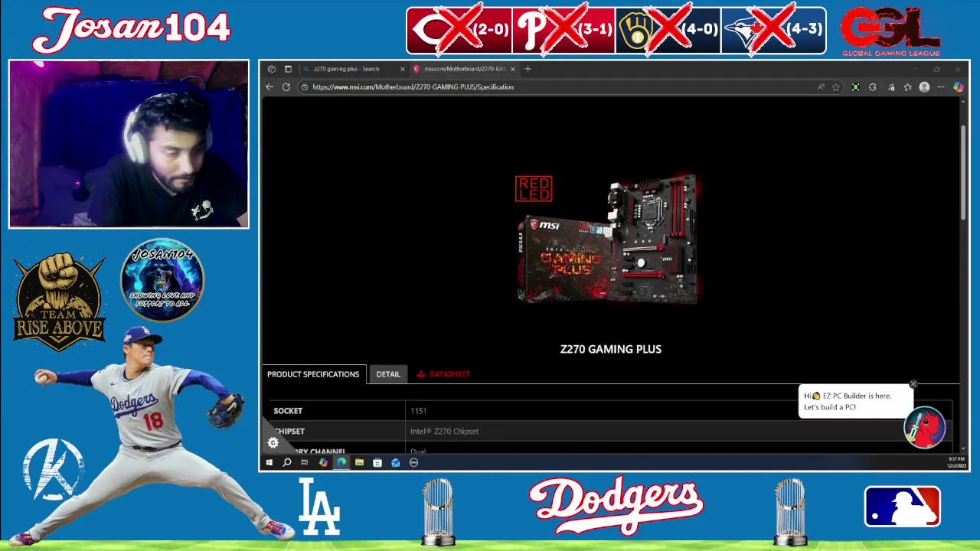Click the circular extension icon after the green one

[x=873, y=87]
